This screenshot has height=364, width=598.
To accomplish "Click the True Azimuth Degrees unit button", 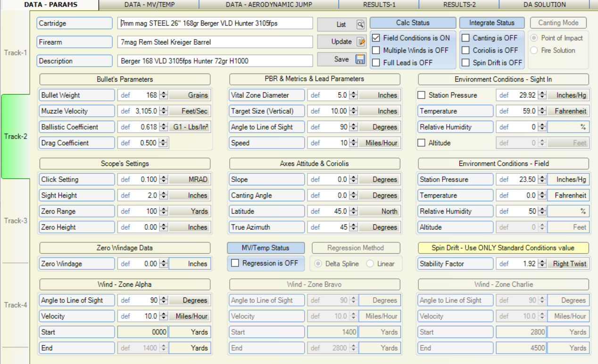I will click(x=380, y=227).
